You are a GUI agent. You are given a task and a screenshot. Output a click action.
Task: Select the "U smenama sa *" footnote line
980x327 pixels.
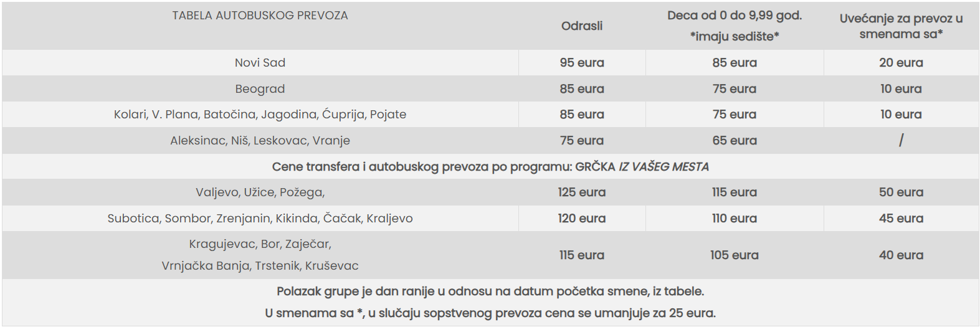[490, 313]
